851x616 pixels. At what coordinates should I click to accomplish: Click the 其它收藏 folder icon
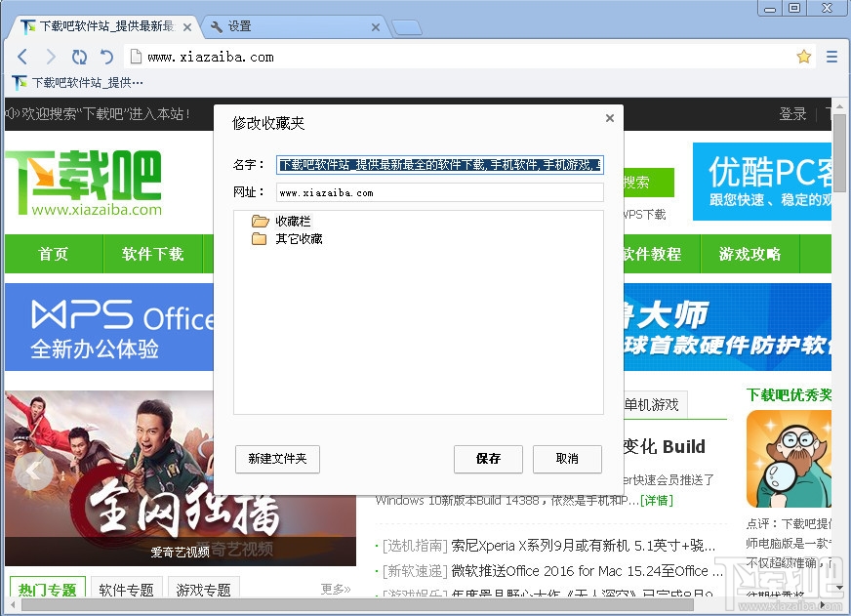pyautogui.click(x=260, y=239)
